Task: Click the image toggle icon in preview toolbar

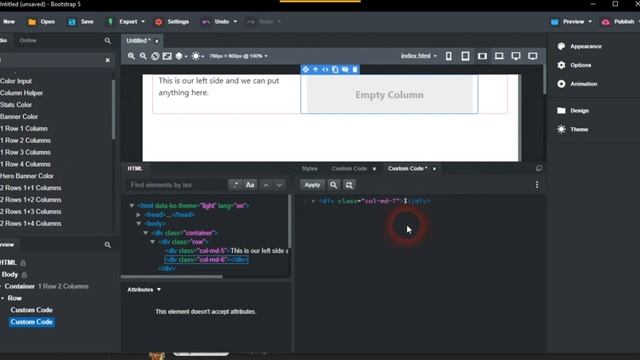Action: pos(167,56)
